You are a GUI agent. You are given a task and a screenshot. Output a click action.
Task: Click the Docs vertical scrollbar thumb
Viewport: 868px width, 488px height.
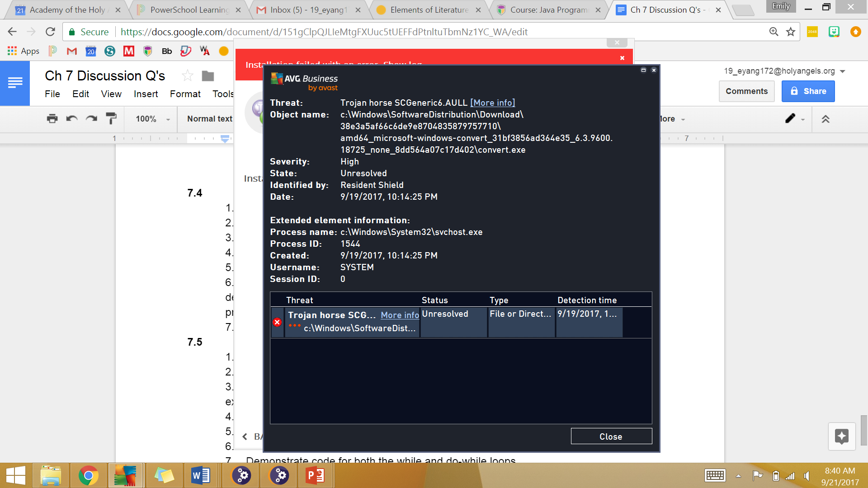click(864, 430)
